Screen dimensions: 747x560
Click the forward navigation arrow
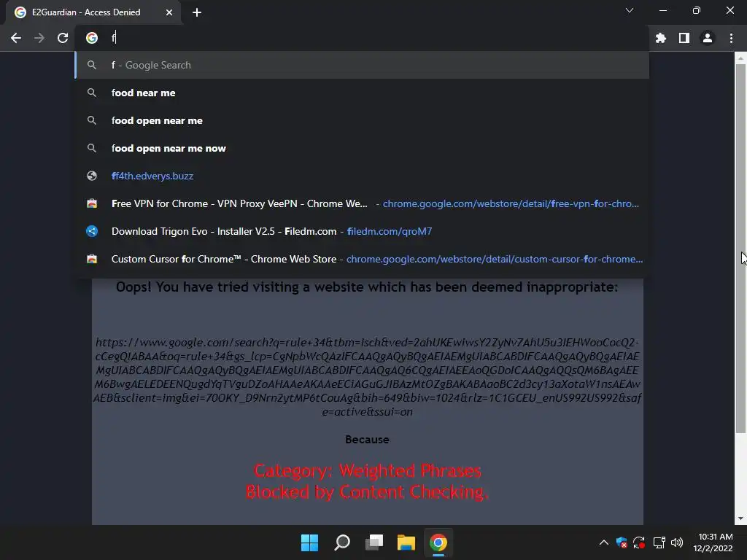point(39,38)
